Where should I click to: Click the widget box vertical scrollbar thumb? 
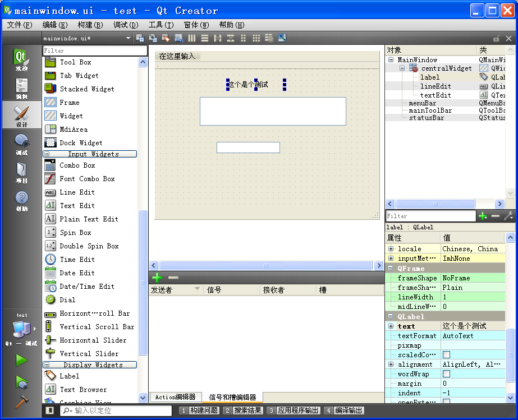coord(143,282)
